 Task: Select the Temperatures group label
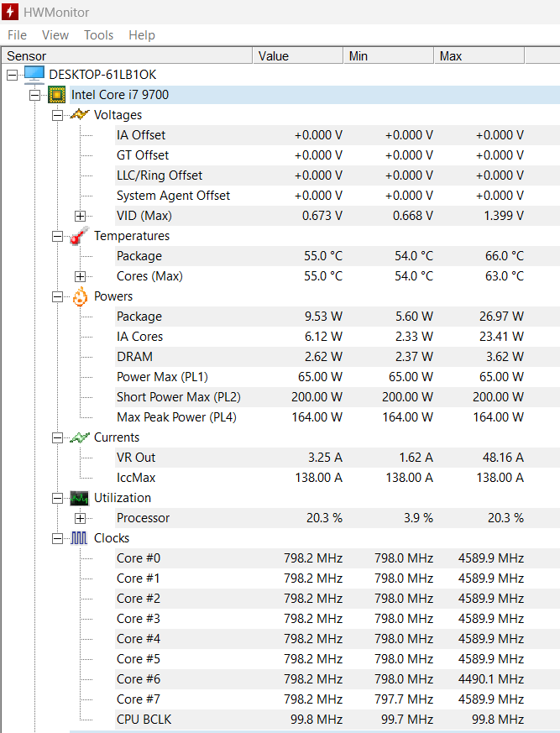(x=131, y=236)
